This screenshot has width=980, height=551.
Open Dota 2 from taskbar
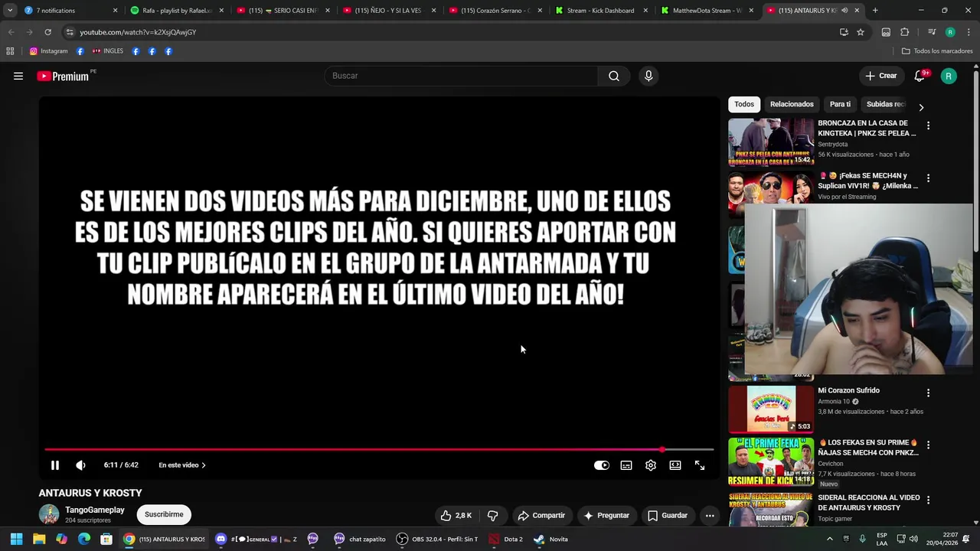506,539
